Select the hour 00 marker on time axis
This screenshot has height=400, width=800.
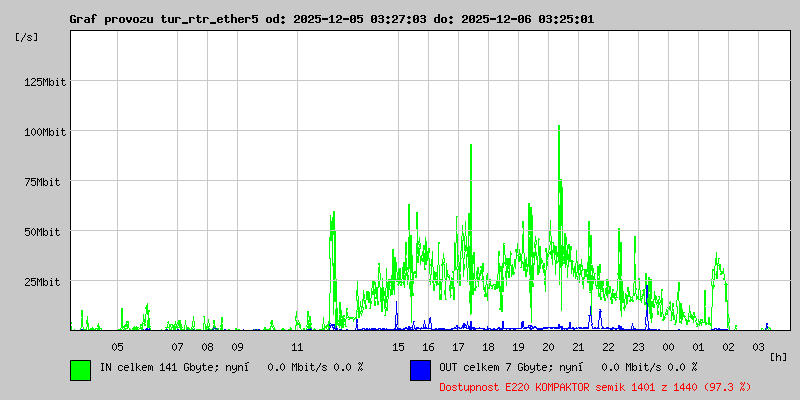[668, 347]
